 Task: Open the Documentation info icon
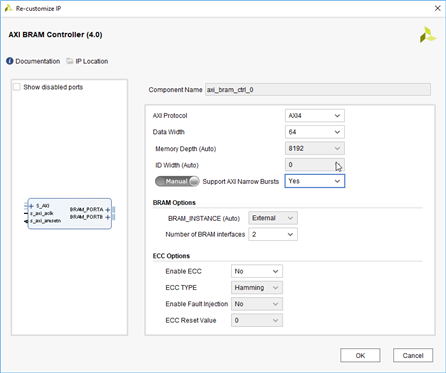10,61
